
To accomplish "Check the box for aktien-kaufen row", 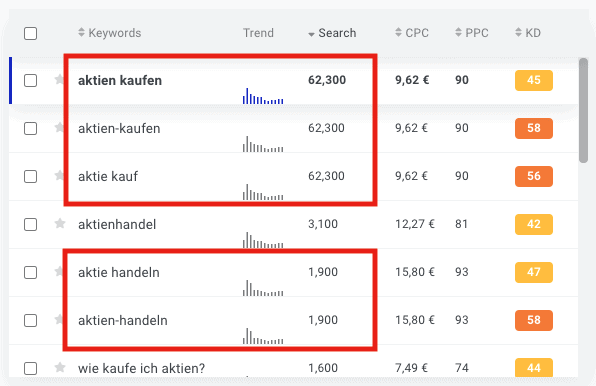I will coord(30,128).
